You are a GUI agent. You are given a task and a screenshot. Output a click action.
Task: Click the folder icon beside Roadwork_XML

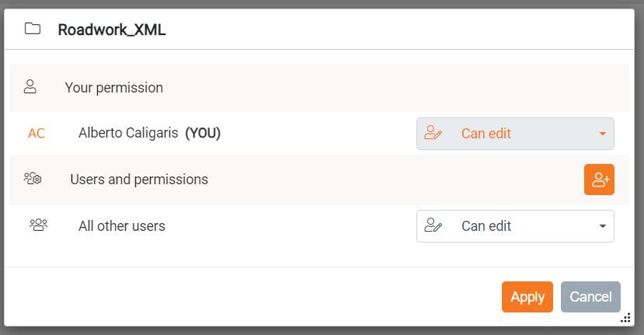click(32, 30)
